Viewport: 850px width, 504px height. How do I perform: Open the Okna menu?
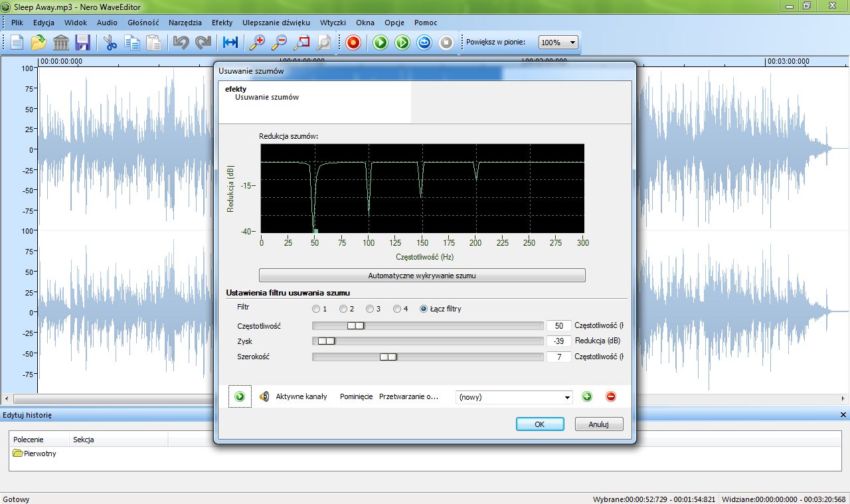coord(365,23)
